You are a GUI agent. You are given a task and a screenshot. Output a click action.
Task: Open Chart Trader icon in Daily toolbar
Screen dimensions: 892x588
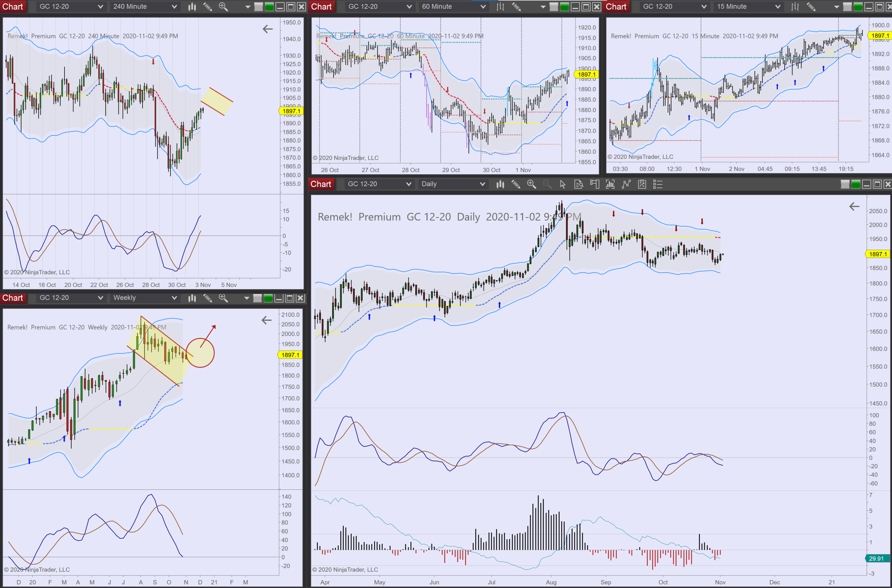click(594, 184)
